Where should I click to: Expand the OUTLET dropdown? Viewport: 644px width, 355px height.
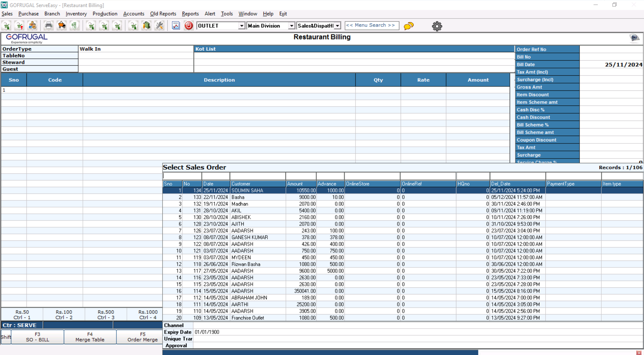(x=241, y=26)
